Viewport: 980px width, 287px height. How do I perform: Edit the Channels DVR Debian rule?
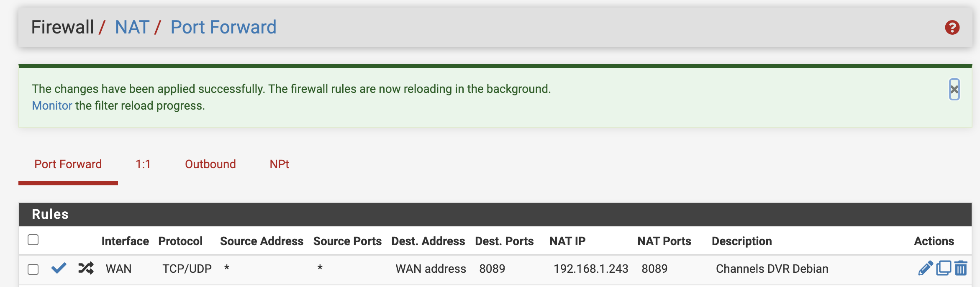click(925, 268)
